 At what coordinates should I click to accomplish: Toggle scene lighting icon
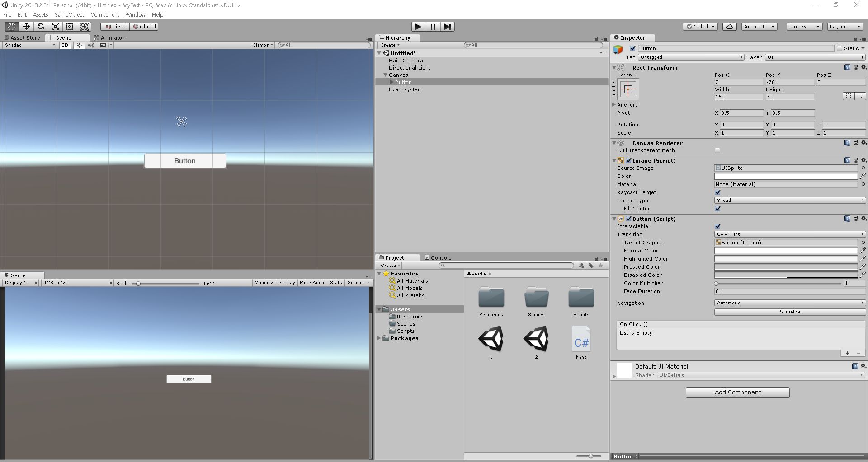[80, 45]
